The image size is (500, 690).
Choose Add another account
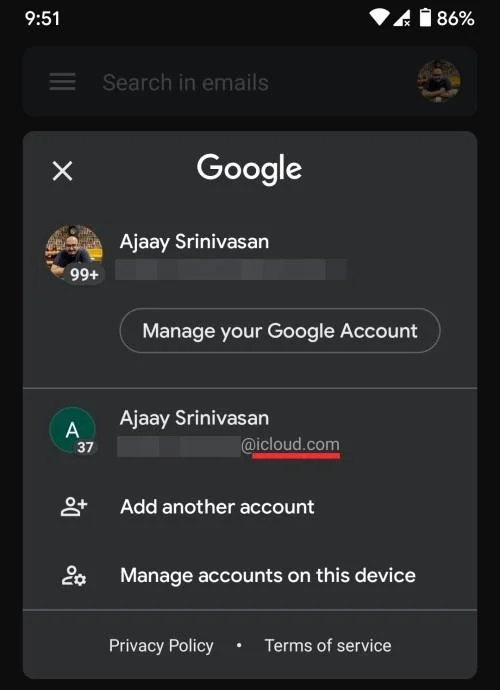click(250, 506)
